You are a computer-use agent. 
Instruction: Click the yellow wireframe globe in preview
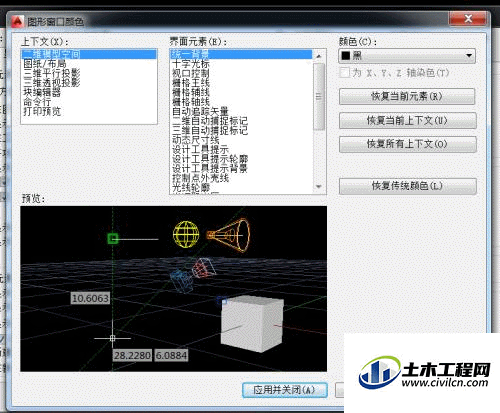click(186, 234)
